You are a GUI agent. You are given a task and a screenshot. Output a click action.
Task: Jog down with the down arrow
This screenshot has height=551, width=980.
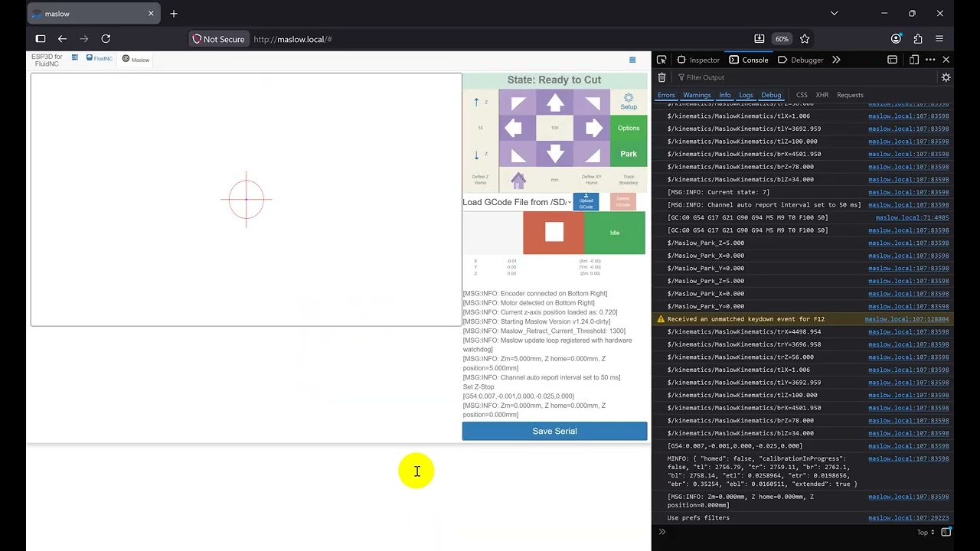pyautogui.click(x=555, y=154)
